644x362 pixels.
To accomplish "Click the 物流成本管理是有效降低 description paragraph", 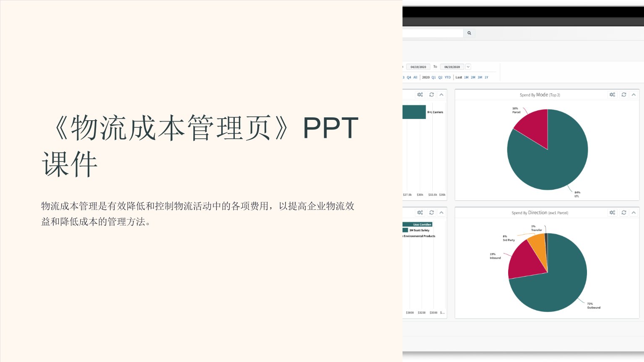I will (198, 214).
